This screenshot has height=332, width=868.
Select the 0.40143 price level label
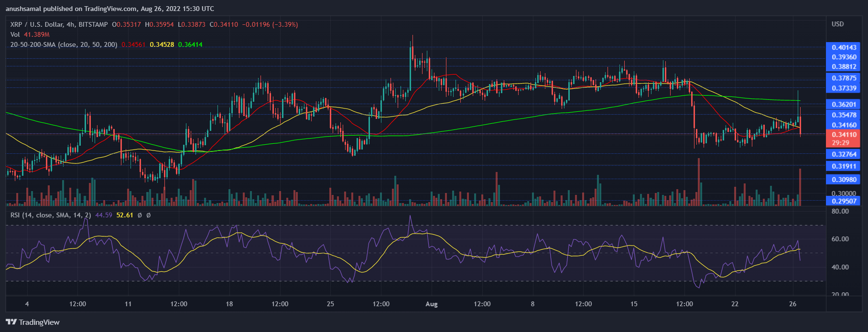pos(844,47)
